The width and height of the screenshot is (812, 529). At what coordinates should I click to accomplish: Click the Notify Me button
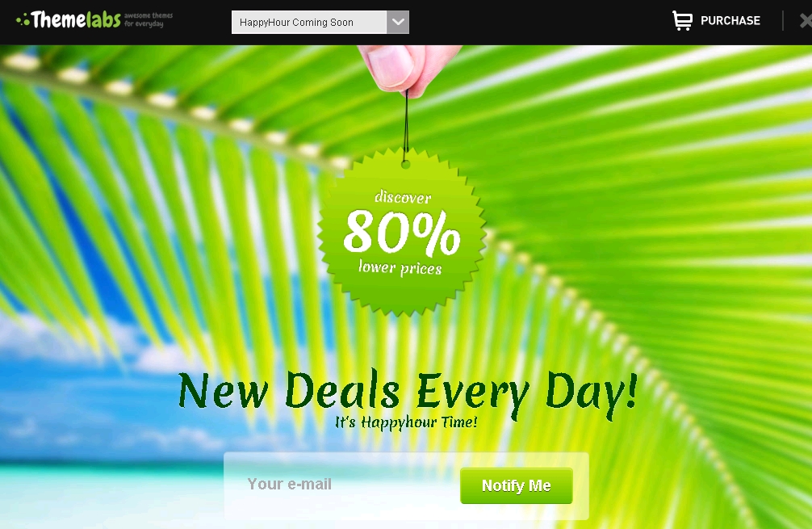pyautogui.click(x=517, y=485)
